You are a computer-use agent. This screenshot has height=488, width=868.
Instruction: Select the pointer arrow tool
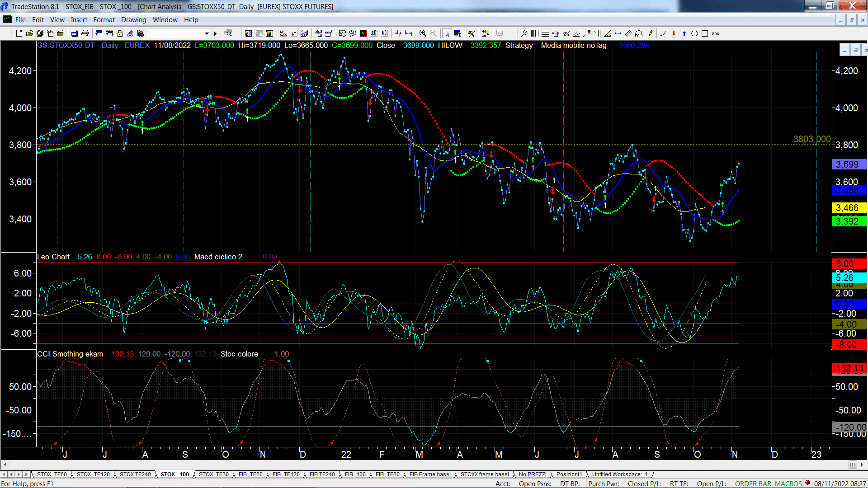click(447, 33)
